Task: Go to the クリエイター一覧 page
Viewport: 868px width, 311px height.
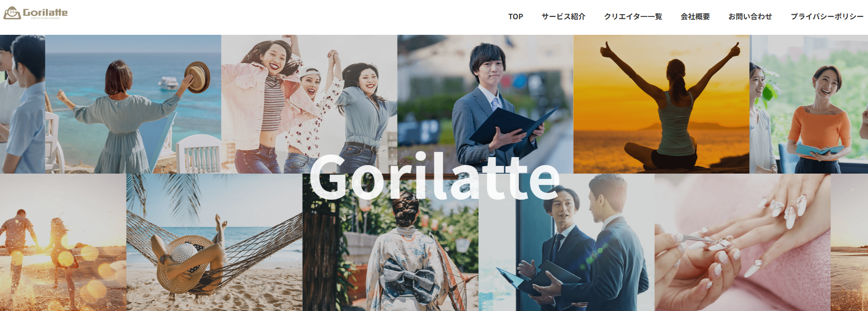Action: tap(633, 16)
